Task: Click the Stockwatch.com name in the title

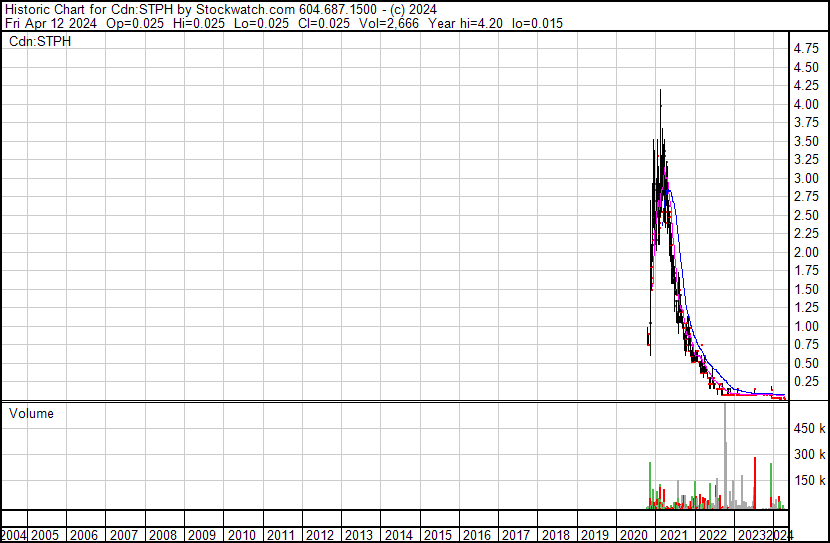Action: [x=245, y=10]
